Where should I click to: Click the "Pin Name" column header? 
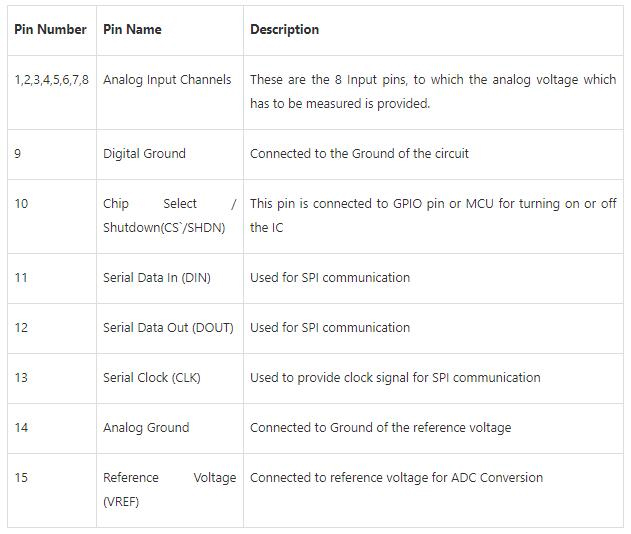[132, 29]
